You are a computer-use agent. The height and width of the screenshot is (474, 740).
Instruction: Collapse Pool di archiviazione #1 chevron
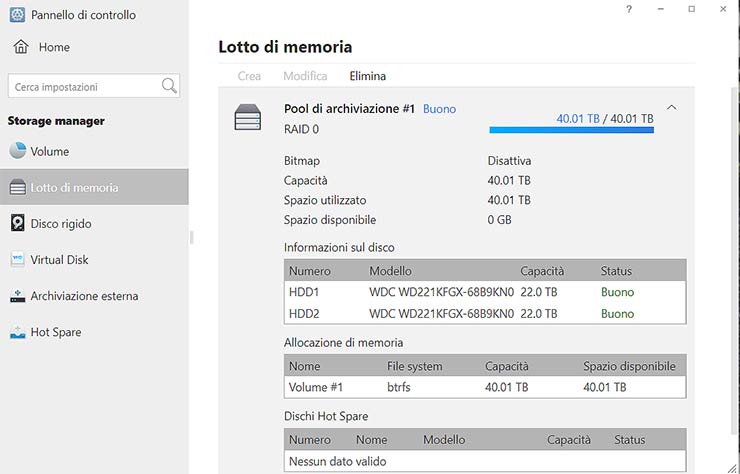coord(671,108)
